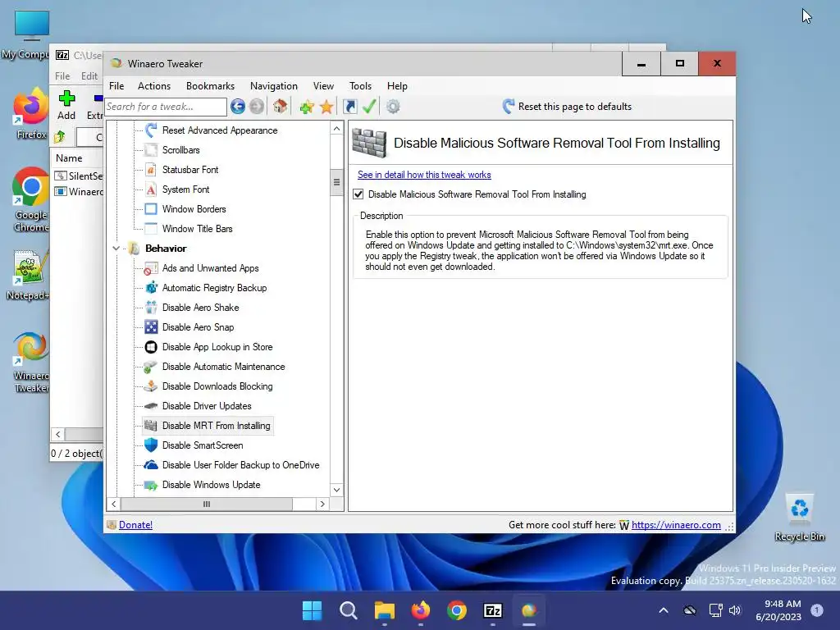Click the Donate! link
The height and width of the screenshot is (630, 840).
135,525
